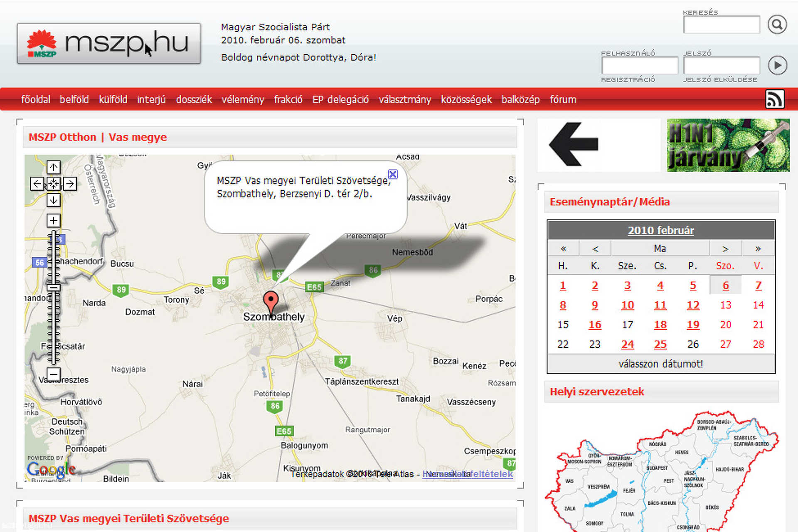Select calendar day 12
Screen dimensions: 798x532
tap(693, 305)
